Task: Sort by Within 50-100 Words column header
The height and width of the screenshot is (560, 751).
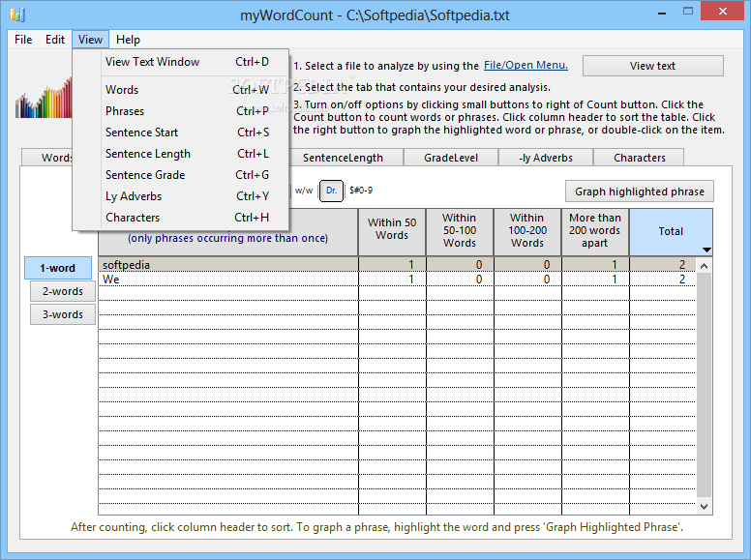Action: pyautogui.click(x=460, y=232)
